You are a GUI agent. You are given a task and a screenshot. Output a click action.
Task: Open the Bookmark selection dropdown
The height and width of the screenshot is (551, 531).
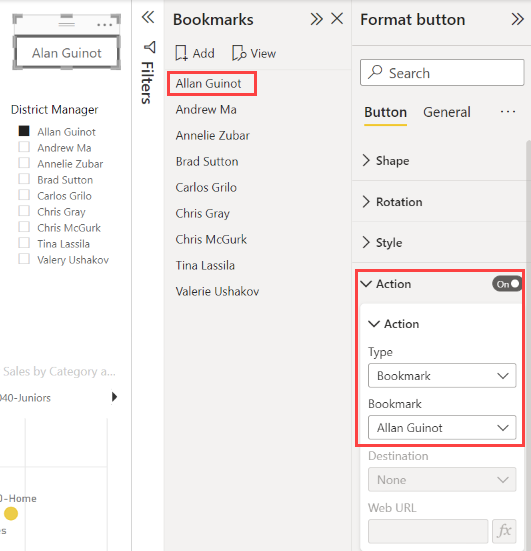click(442, 428)
